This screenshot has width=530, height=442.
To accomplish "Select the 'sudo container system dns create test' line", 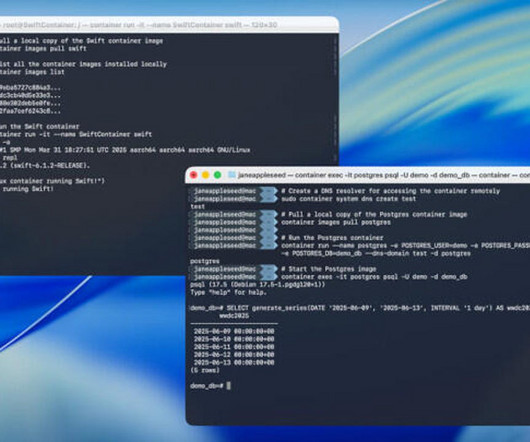I will pos(348,199).
